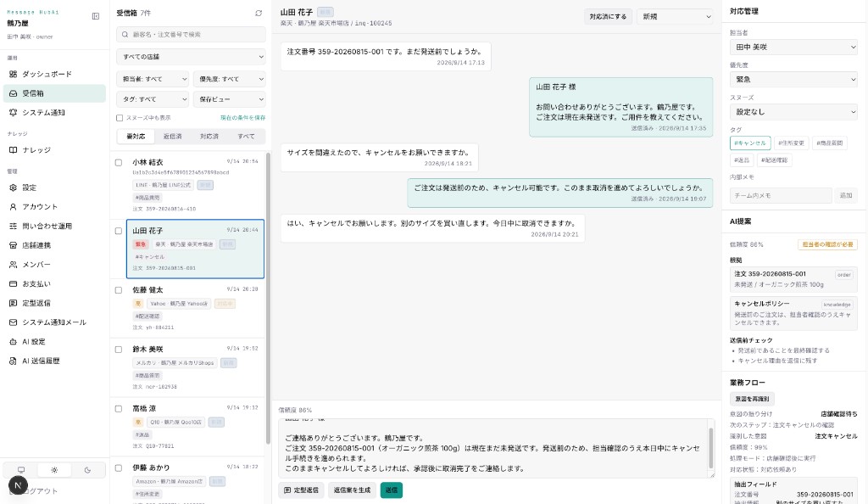Collapse the sidebar with the panel icon

pyautogui.click(x=95, y=16)
